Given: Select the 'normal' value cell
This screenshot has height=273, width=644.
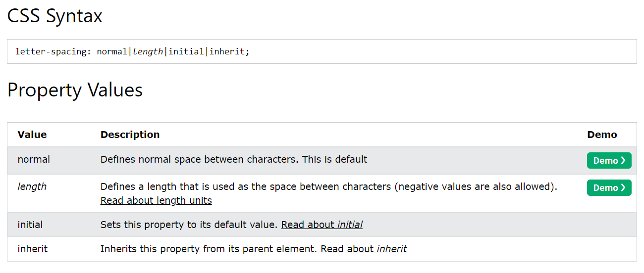Looking at the screenshot, I should click(34, 160).
